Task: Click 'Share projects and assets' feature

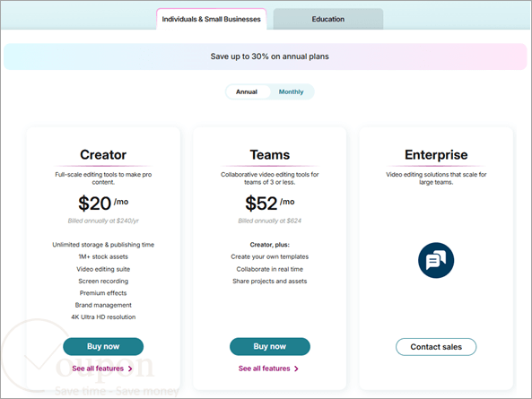Action: point(270,281)
